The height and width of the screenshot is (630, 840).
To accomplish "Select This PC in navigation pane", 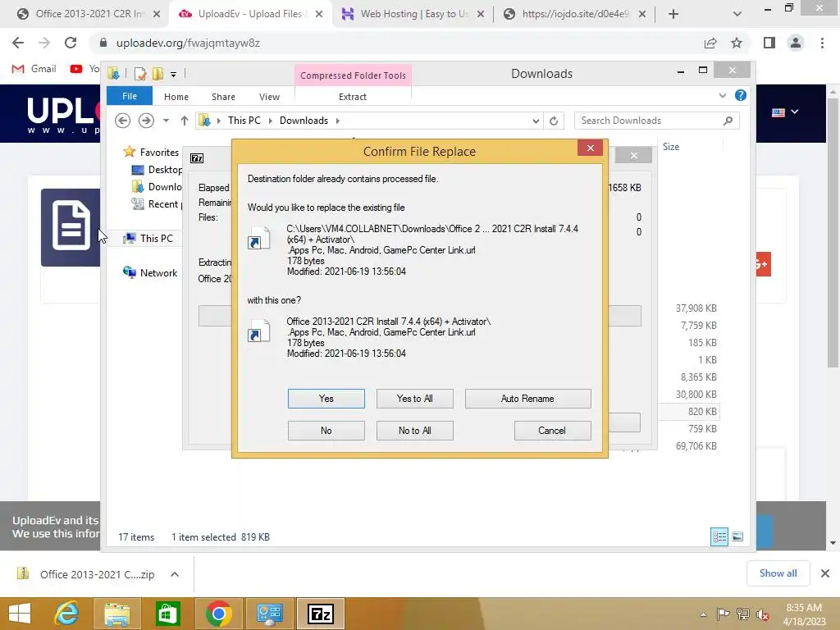I will point(149,239).
